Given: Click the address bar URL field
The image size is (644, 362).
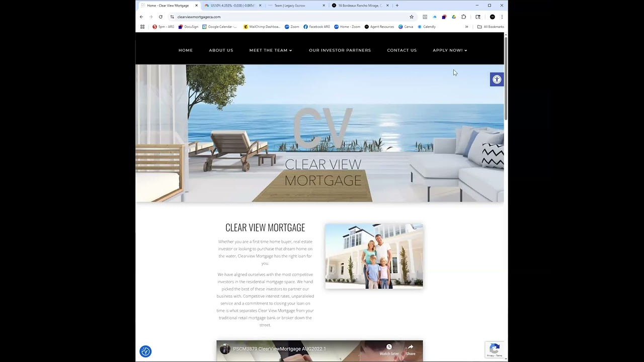Looking at the screenshot, I should click(x=292, y=17).
